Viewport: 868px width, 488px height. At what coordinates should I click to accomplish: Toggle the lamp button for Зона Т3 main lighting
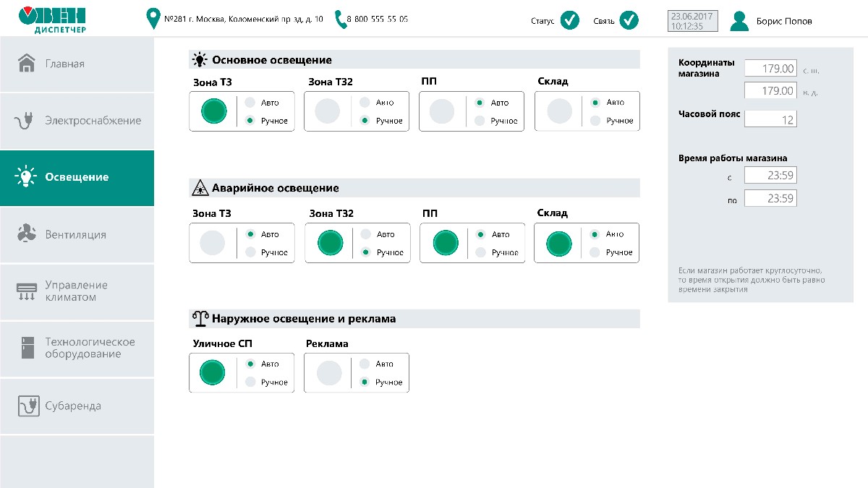pyautogui.click(x=213, y=111)
